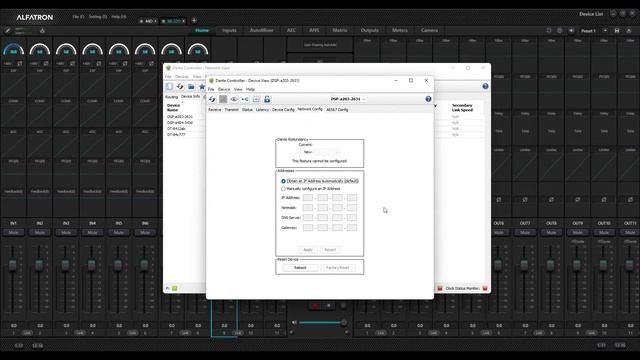Click the plus box icon in Device View toolbar
The height and width of the screenshot is (360, 640).
coord(256,99)
